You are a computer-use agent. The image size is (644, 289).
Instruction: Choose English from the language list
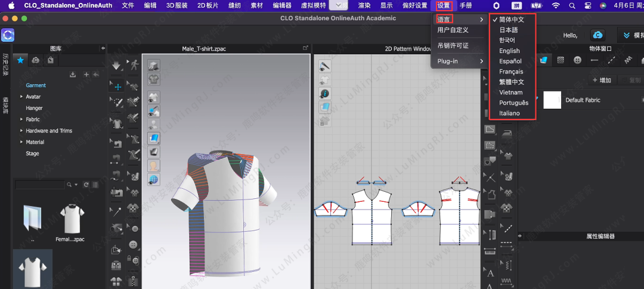click(509, 51)
